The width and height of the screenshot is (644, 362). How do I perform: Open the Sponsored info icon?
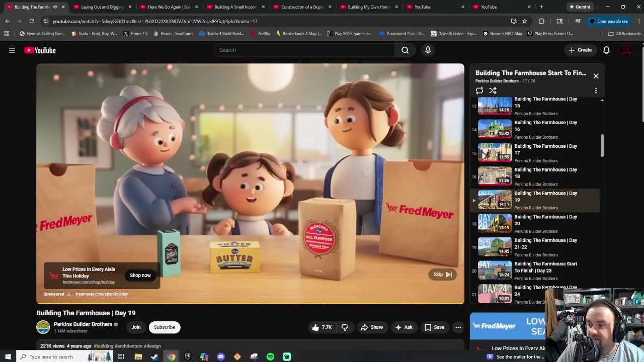[x=68, y=294]
